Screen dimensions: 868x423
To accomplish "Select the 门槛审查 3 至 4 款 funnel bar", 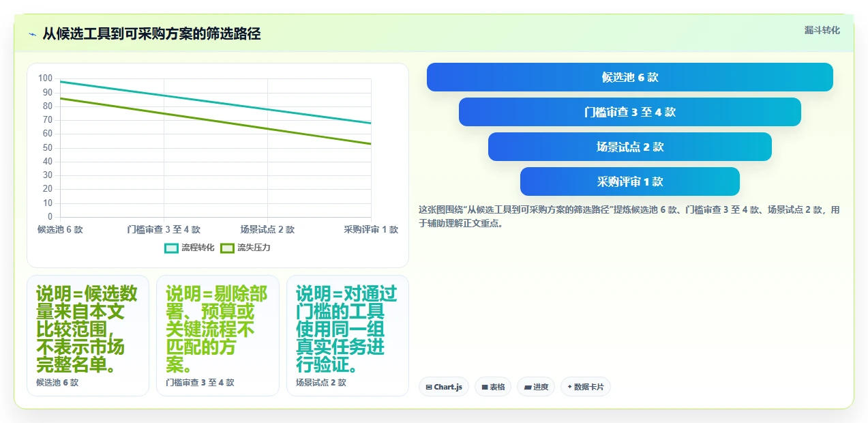I will [630, 112].
